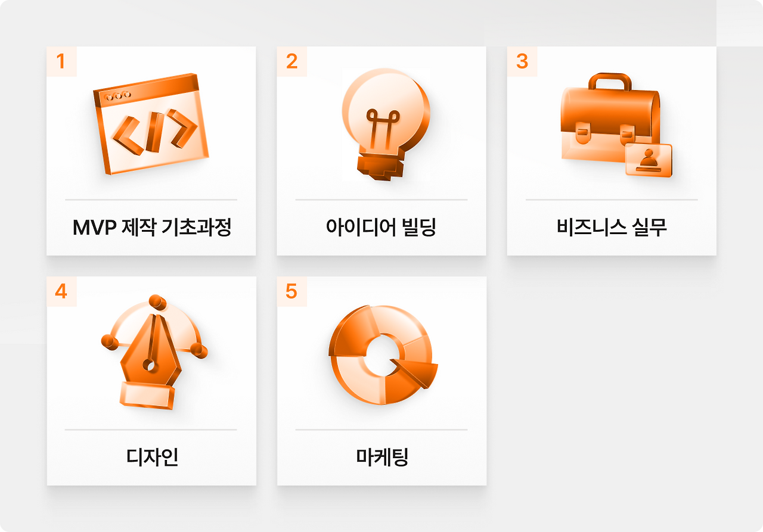
Task: Click the number 1 badge
Action: (x=61, y=61)
